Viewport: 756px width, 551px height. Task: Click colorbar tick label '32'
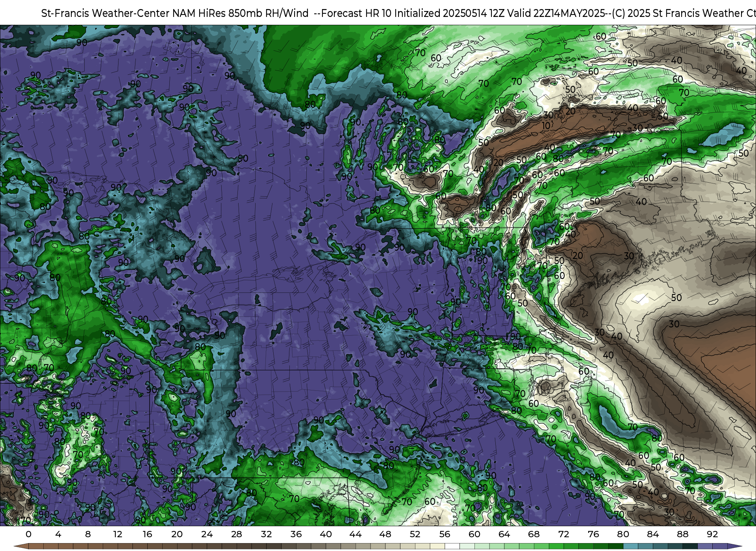pyautogui.click(x=266, y=534)
